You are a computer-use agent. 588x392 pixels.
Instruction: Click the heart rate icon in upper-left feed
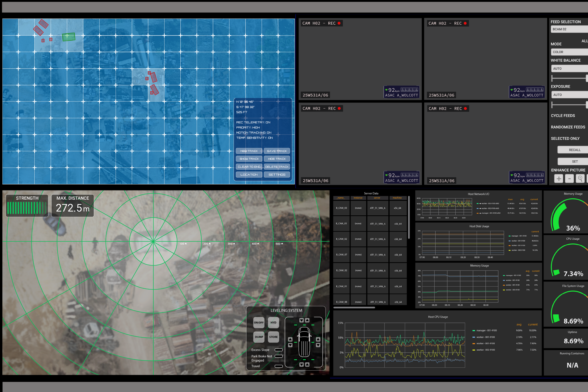click(386, 90)
